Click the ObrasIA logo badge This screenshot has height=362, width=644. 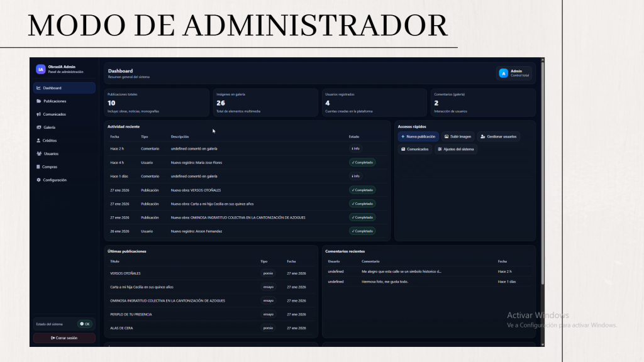click(41, 70)
